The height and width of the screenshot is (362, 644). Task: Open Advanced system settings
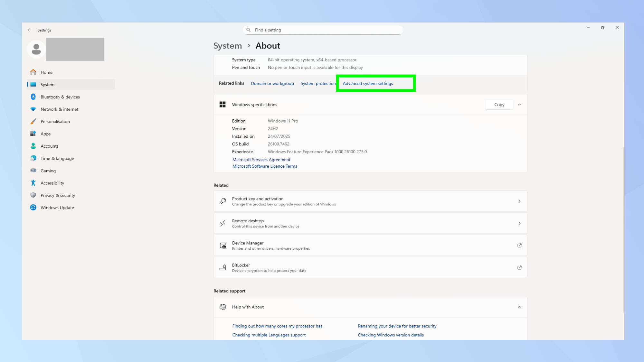tap(368, 83)
